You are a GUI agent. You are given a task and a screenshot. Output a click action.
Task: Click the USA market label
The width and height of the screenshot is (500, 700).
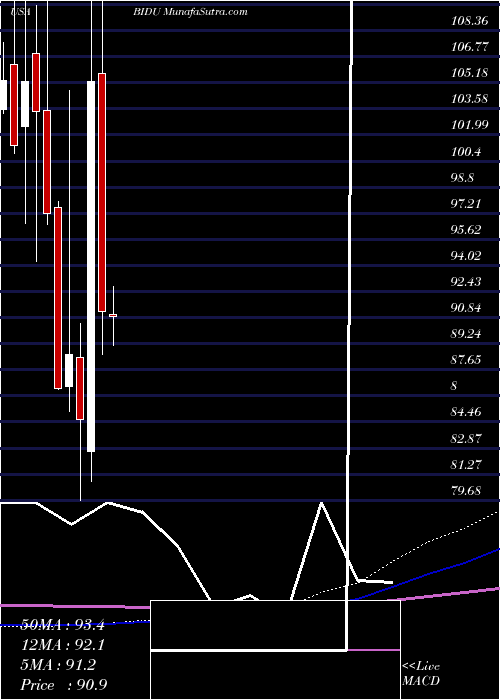(x=21, y=12)
